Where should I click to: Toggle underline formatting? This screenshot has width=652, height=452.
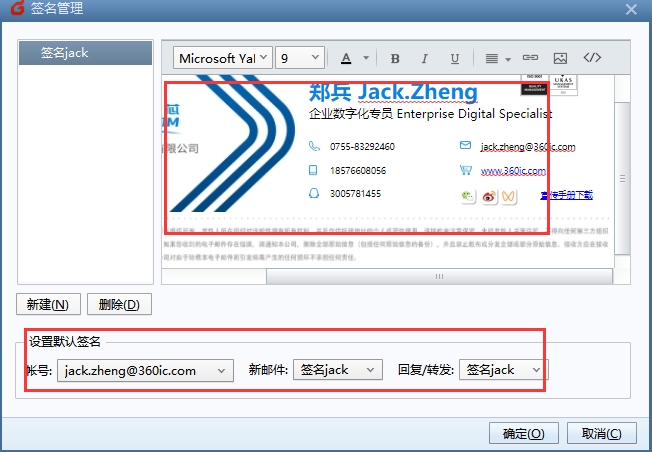tap(455, 58)
